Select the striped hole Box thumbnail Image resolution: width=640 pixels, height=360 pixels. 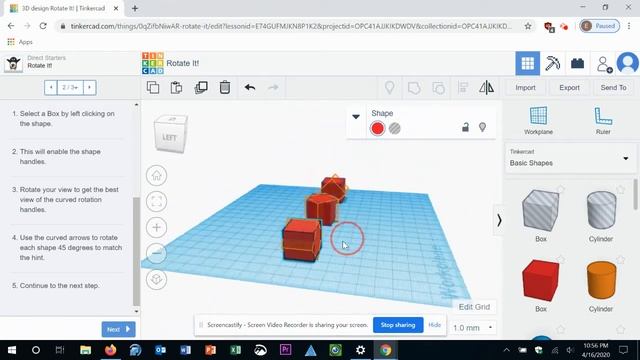tap(540, 211)
